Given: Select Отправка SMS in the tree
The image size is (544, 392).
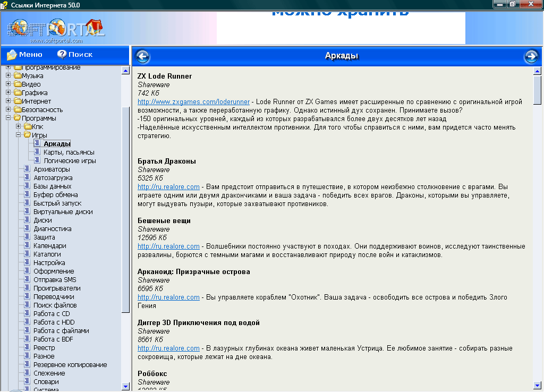Looking at the screenshot, I should pos(55,279).
